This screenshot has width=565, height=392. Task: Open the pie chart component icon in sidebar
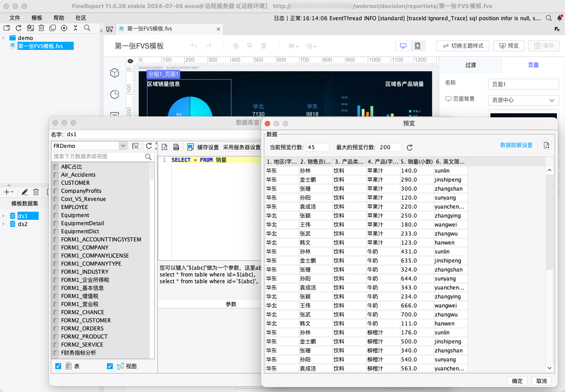pyautogui.click(x=115, y=94)
